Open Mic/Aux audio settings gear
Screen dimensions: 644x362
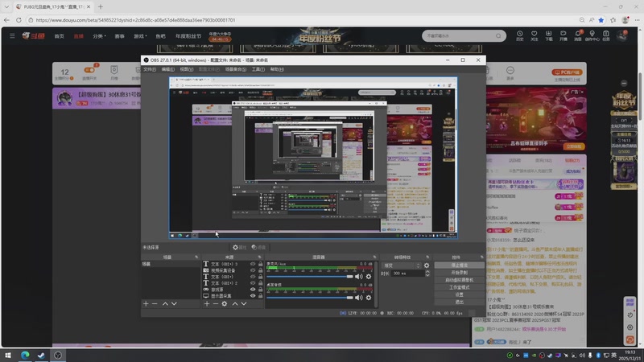click(x=369, y=277)
